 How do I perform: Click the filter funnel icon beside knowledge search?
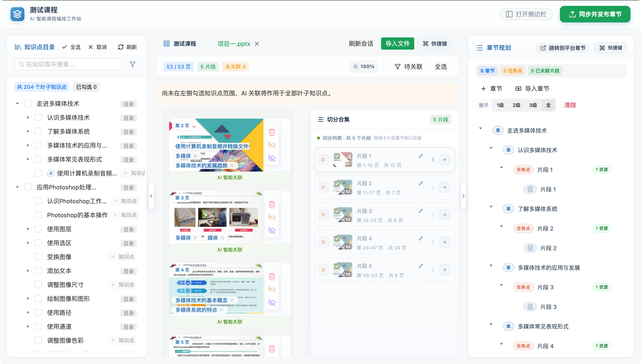click(132, 64)
